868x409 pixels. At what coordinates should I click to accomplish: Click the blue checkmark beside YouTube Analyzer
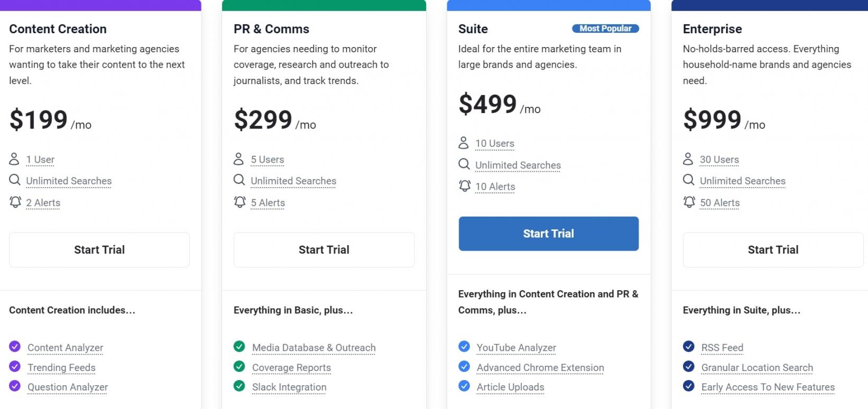click(x=464, y=347)
